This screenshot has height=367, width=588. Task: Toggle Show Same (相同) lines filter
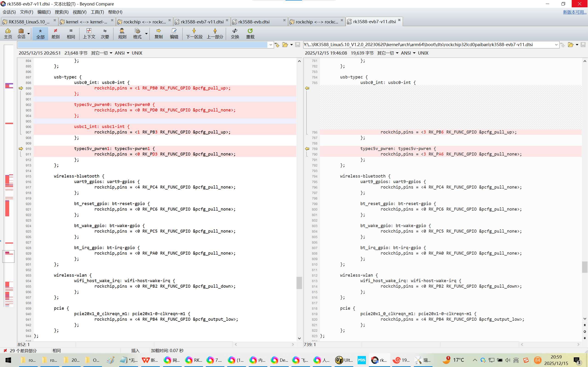(71, 33)
